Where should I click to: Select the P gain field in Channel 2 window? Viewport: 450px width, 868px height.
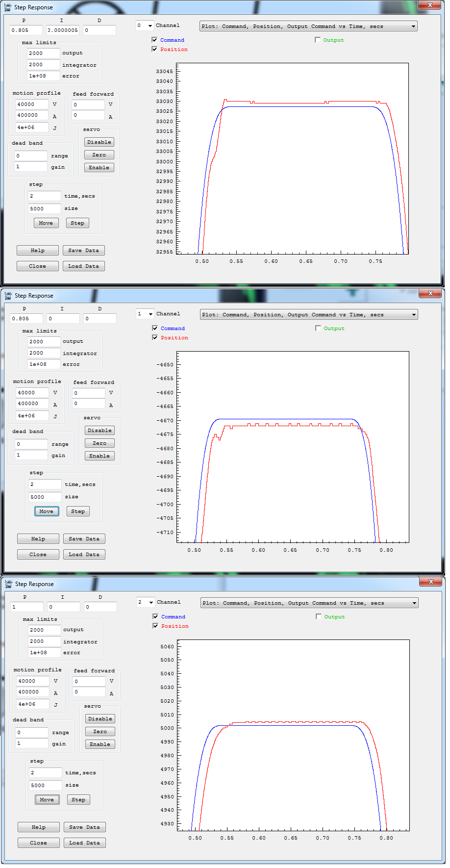tap(27, 607)
